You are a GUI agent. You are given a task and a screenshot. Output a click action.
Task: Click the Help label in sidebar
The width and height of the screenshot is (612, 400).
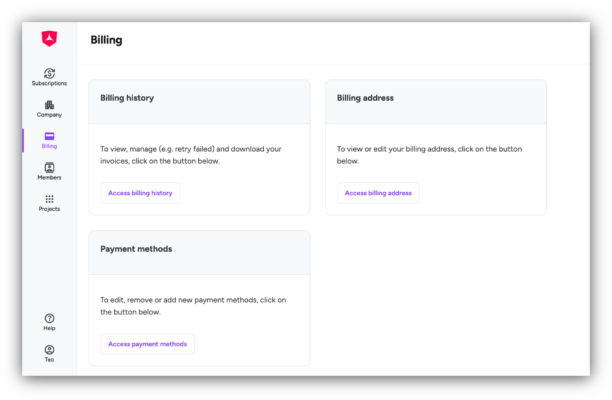pos(49,328)
